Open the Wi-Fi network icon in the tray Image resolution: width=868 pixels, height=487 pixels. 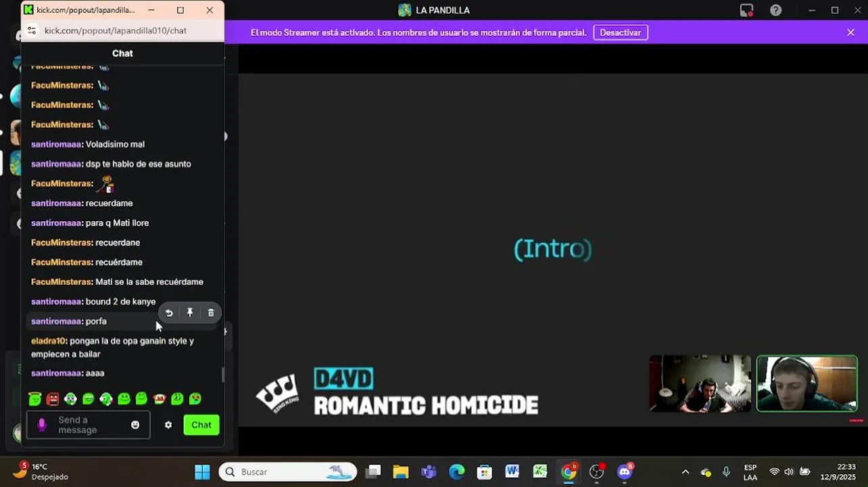click(x=775, y=472)
